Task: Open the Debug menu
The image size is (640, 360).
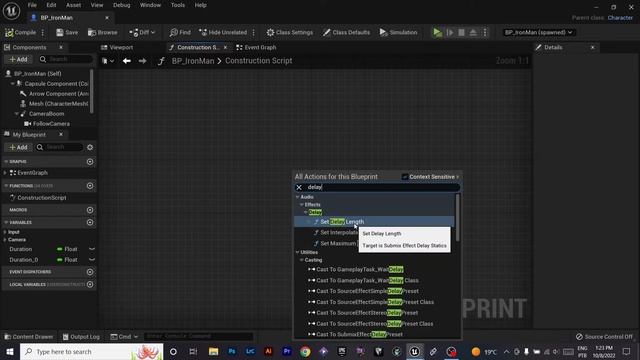Action: click(122, 5)
